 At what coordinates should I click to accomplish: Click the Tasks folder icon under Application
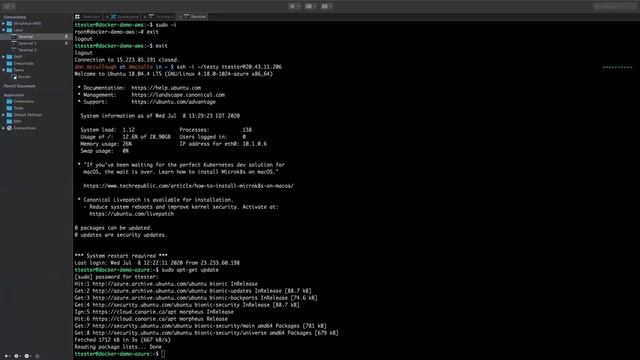coord(9,108)
